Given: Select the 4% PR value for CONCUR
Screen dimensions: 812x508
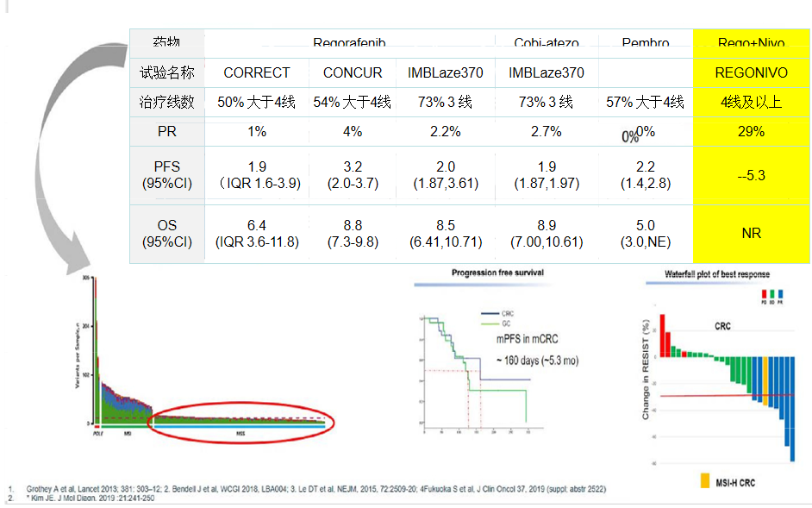Looking at the screenshot, I should pos(353,132).
